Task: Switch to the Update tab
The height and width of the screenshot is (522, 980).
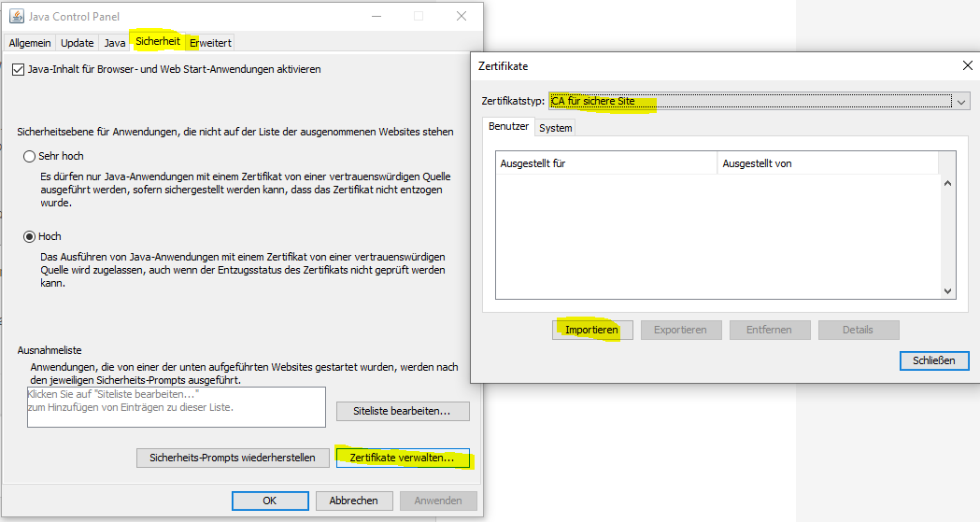Action: click(77, 43)
